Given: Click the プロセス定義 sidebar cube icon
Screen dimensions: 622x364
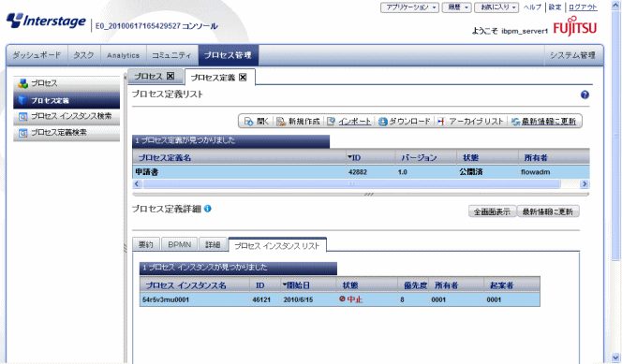Looking at the screenshot, I should coord(23,100).
